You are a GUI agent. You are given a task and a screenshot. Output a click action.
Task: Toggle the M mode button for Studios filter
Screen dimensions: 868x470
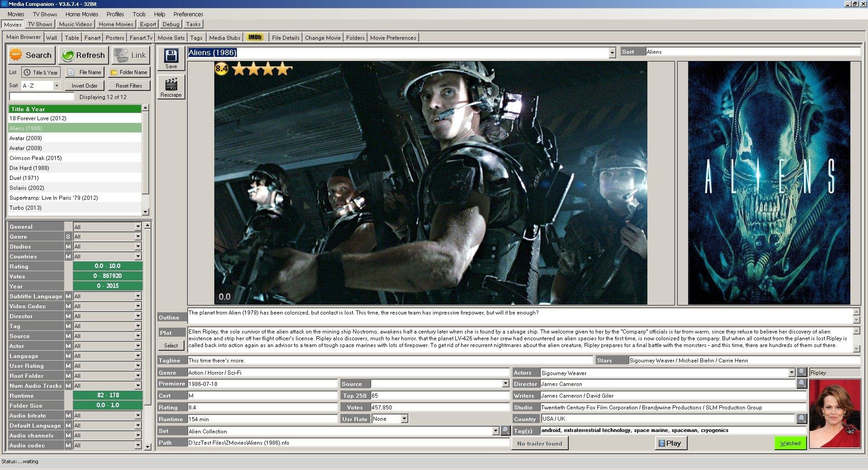pos(68,247)
